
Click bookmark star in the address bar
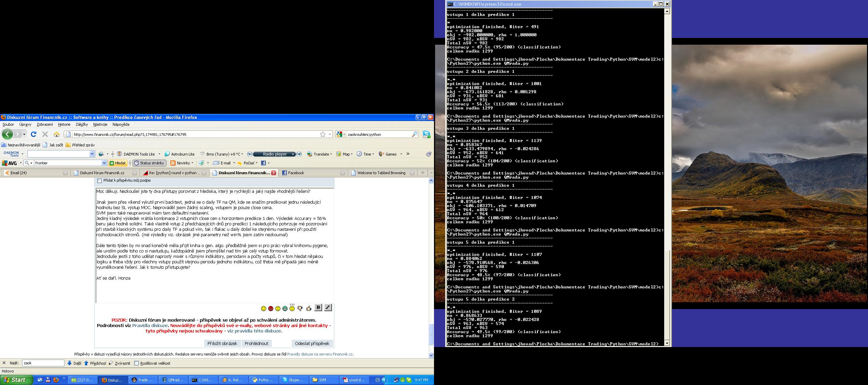[323, 135]
